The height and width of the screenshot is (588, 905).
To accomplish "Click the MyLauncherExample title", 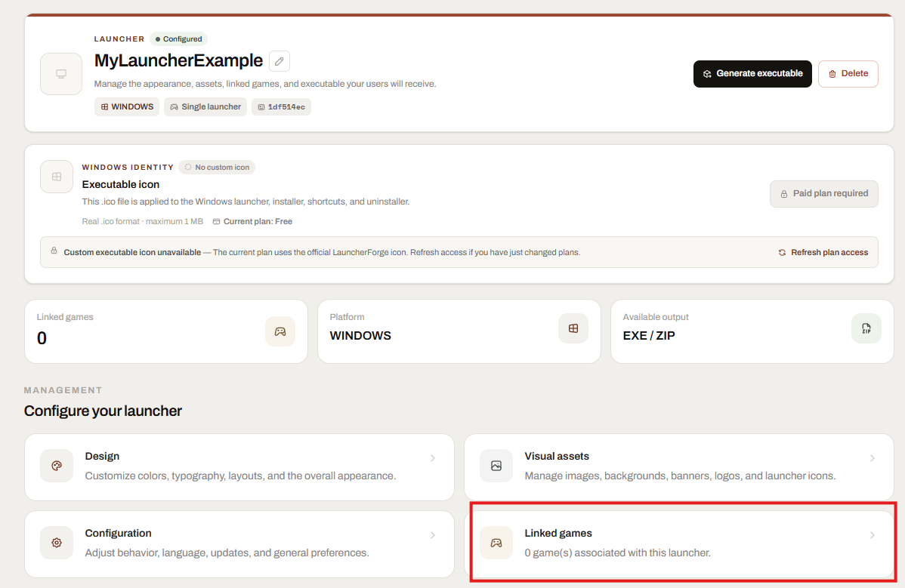I will [x=178, y=60].
